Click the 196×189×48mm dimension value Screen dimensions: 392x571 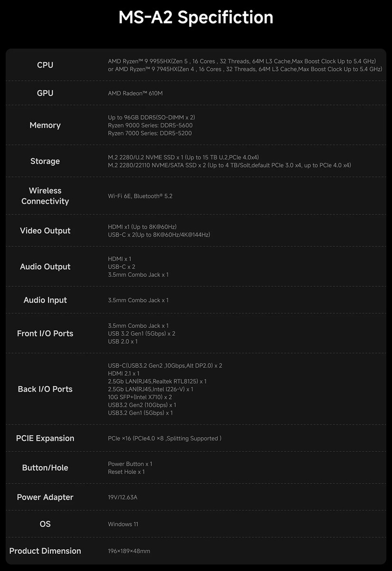[129, 551]
